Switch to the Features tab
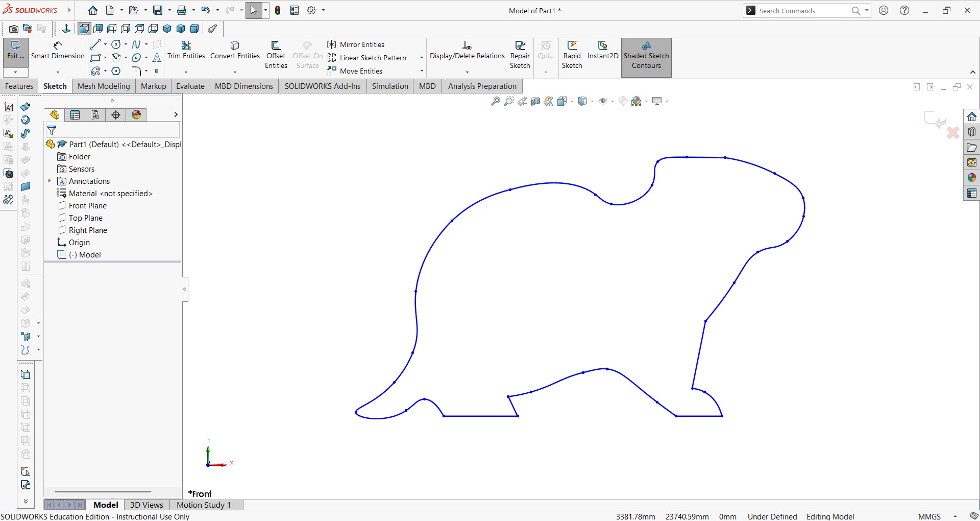 [19, 86]
